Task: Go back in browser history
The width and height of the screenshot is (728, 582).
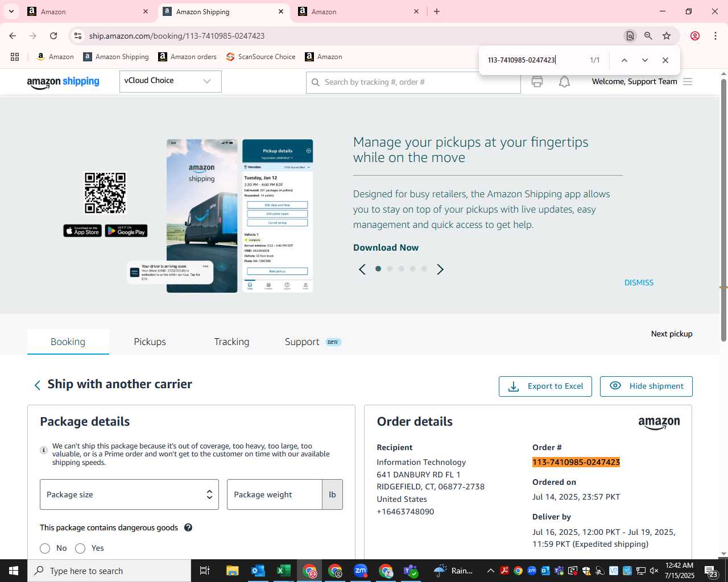Action: click(x=13, y=36)
